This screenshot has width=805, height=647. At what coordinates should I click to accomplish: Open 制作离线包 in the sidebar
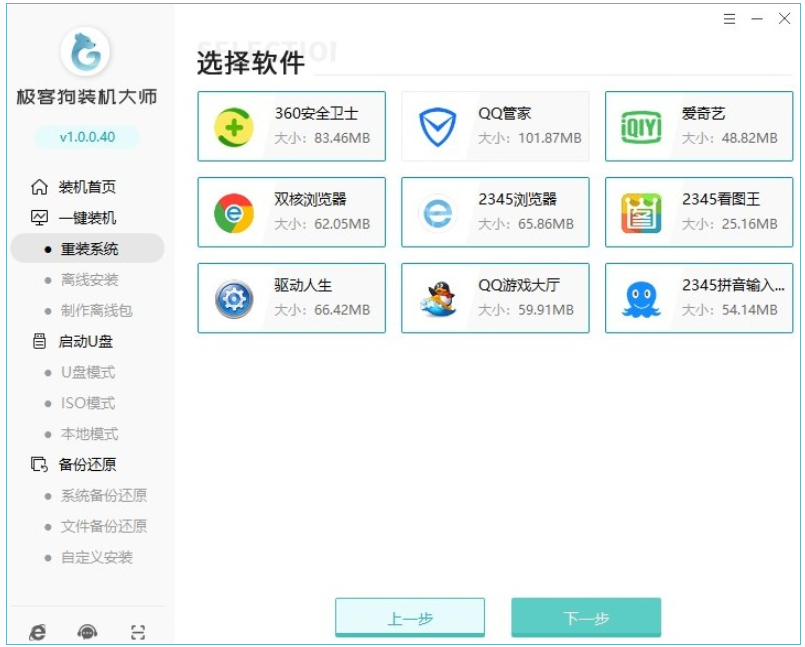pyautogui.click(x=97, y=310)
